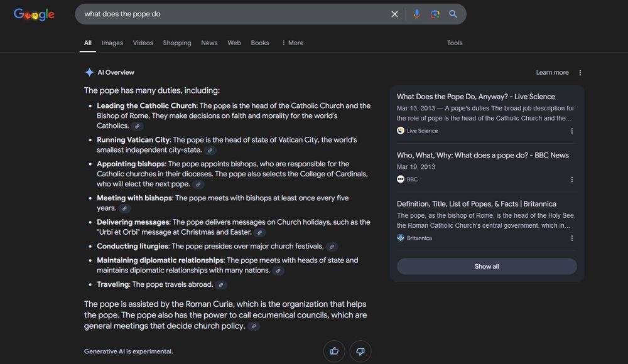Open three-dot menu for BBC result
The width and height of the screenshot is (628, 364).
coord(572,179)
